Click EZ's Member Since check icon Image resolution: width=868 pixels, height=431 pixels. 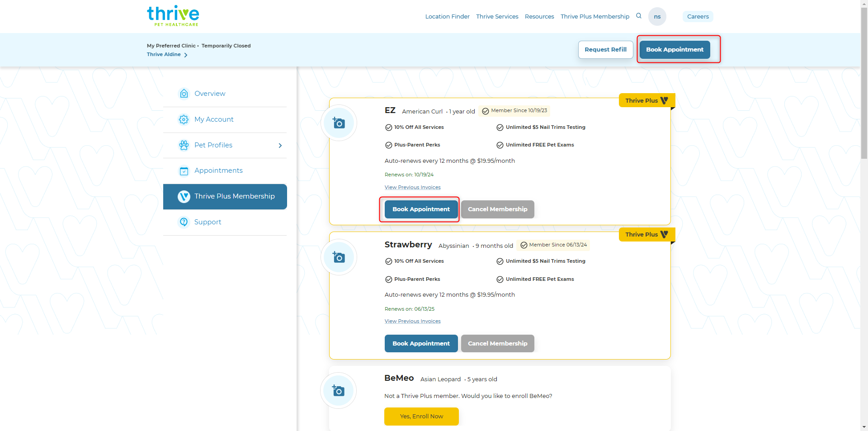(486, 111)
